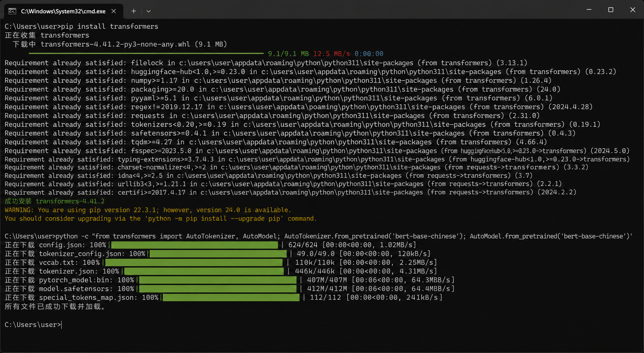Click the tqdm>=4.27 requirement line

(x=276, y=142)
